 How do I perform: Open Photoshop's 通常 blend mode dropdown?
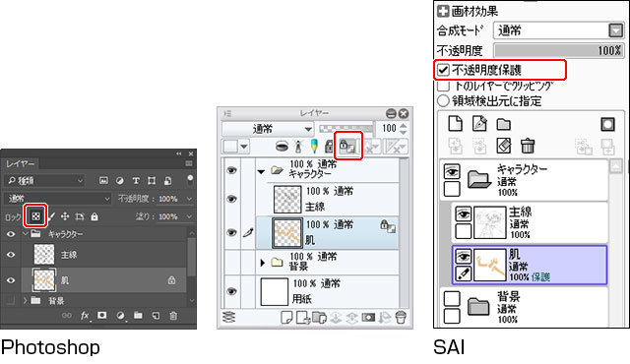click(58, 199)
